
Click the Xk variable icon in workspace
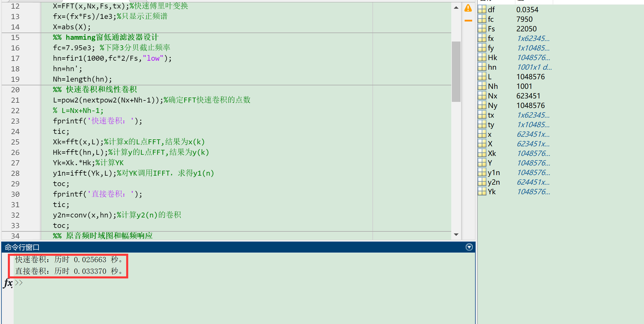[x=482, y=153]
